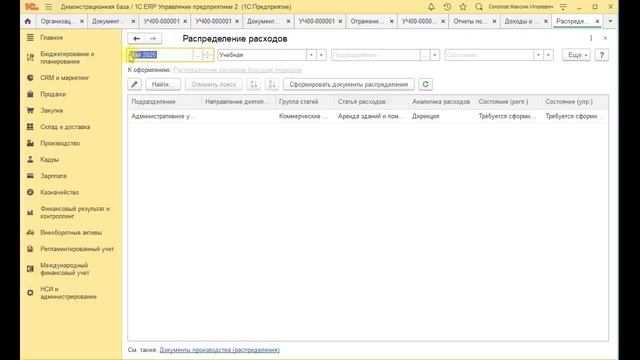Open Регламентированный учет section
Viewport: 640px width, 360px height.
coord(77,249)
